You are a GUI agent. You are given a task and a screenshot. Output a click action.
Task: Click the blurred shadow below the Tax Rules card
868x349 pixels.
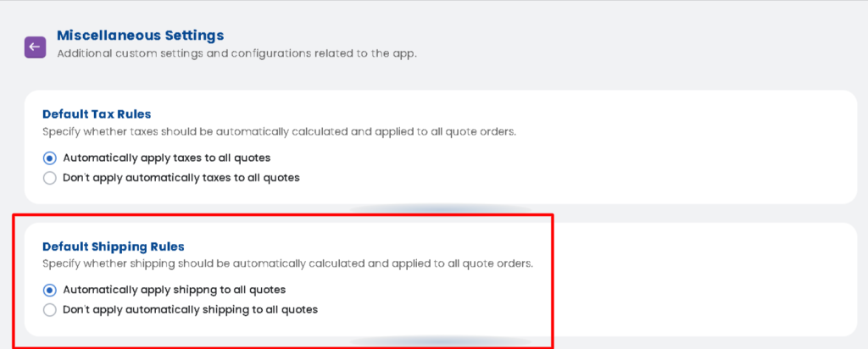click(441, 208)
